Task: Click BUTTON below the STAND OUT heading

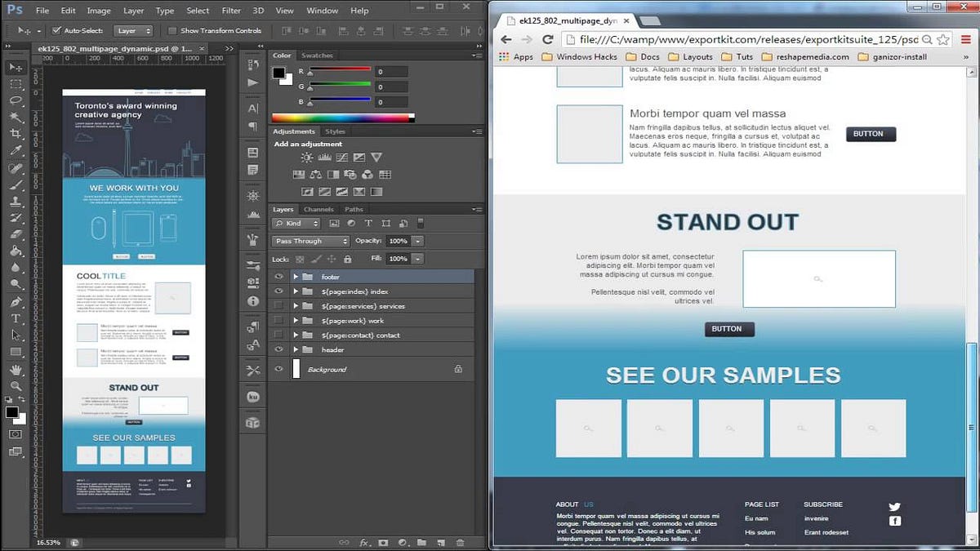Action: (x=728, y=329)
